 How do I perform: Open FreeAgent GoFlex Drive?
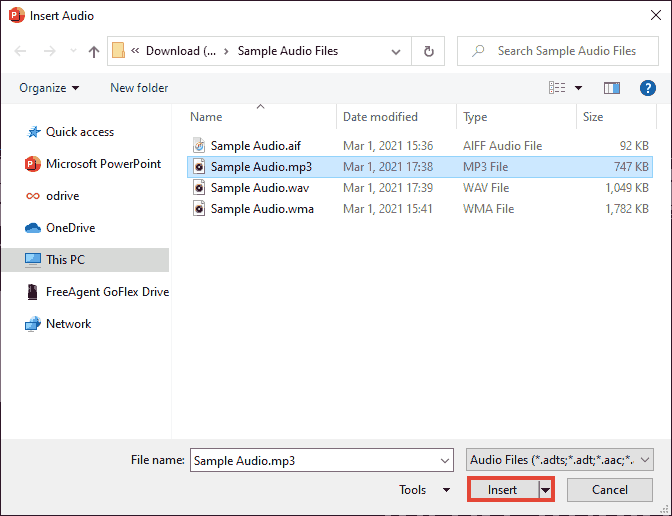pyautogui.click(x=106, y=292)
